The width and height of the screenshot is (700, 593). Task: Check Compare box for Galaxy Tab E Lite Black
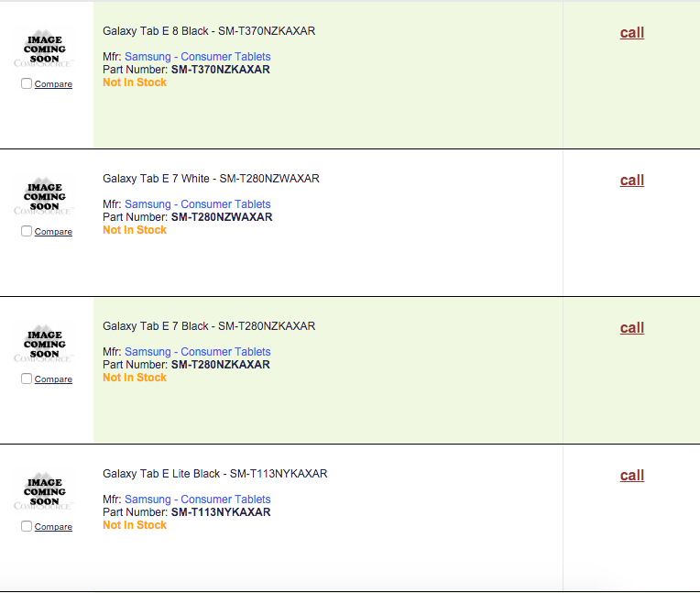point(27,526)
